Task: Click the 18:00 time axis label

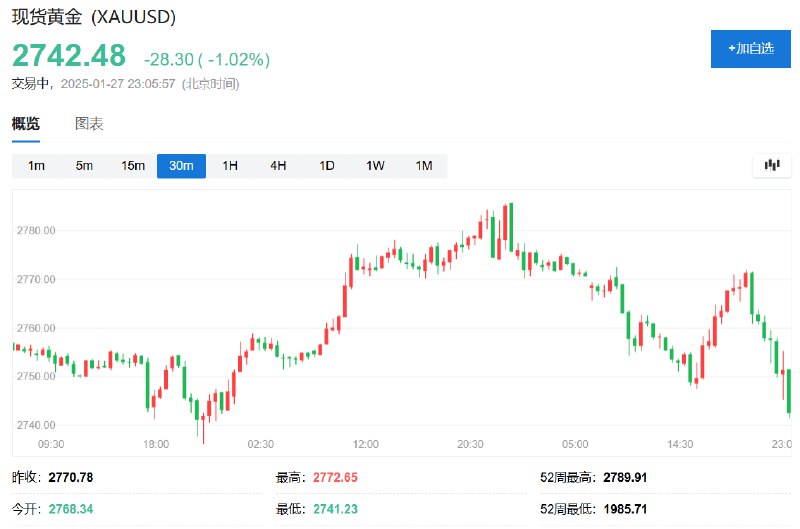Action: click(156, 444)
